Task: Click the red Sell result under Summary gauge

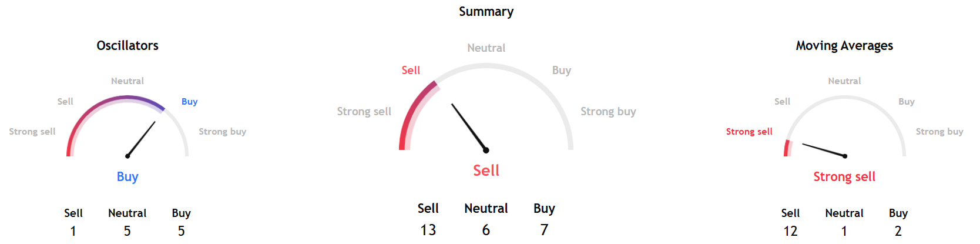Action: pyautogui.click(x=486, y=171)
